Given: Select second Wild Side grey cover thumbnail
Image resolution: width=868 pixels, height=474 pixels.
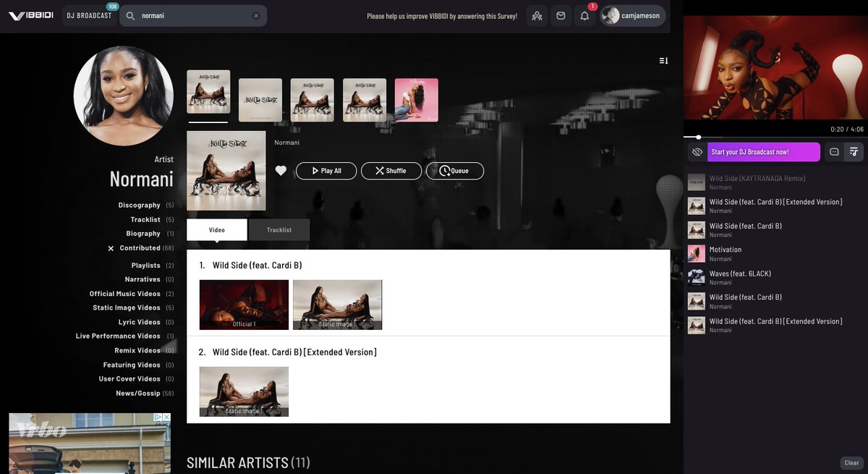Looking at the screenshot, I should click(x=260, y=100).
